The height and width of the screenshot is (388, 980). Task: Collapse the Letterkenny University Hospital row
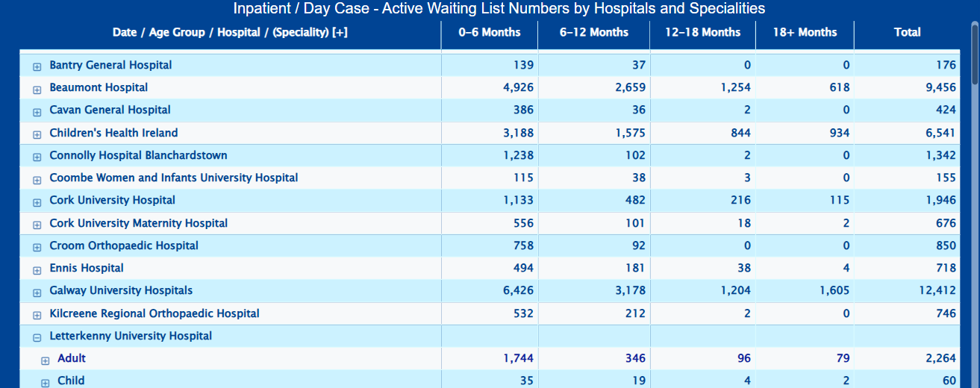[37, 338]
